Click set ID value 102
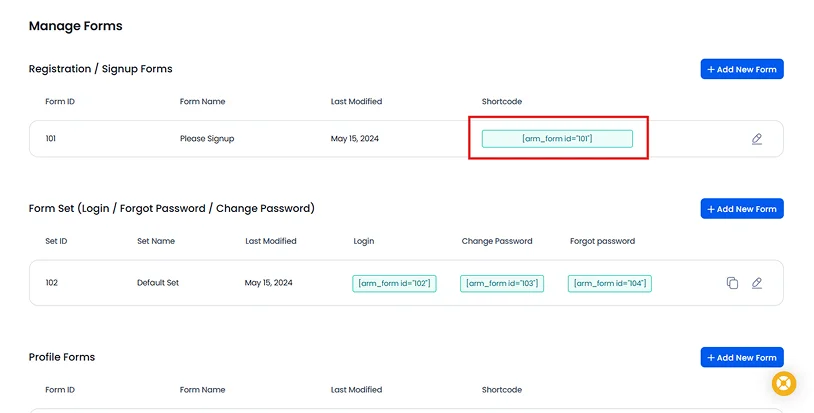The height and width of the screenshot is (413, 814). coord(51,283)
